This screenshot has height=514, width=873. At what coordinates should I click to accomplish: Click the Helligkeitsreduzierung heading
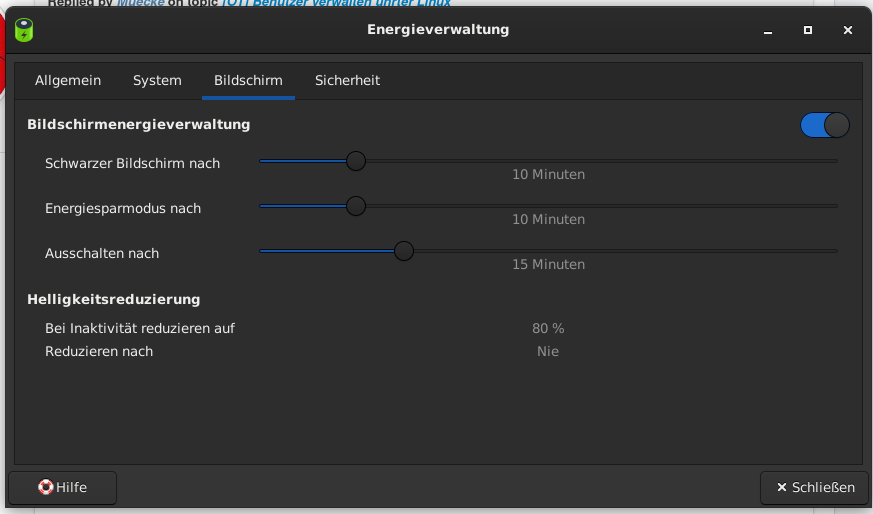coord(114,300)
